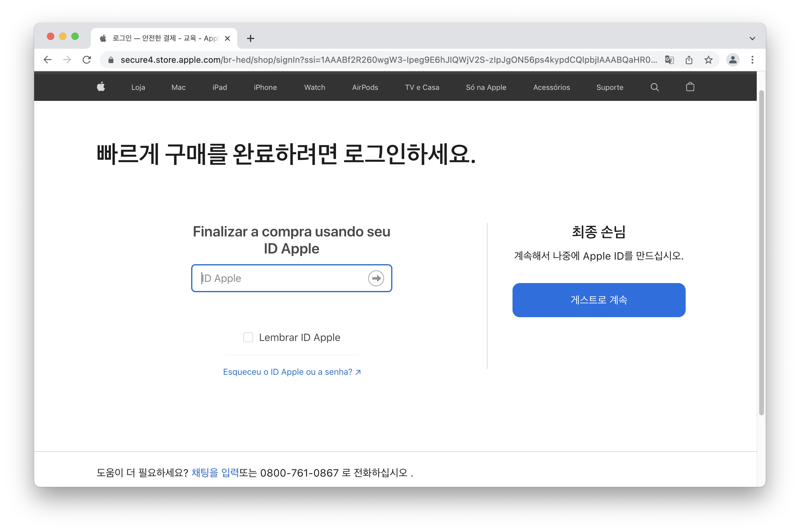
Task: Click the page vertical scrollbar
Action: [761, 252]
